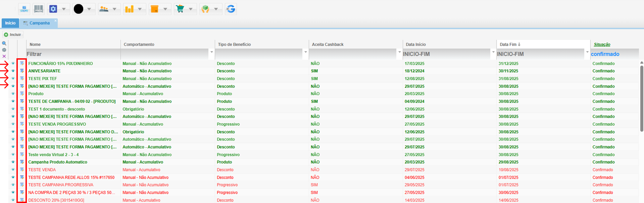Toggle eye icon on TESTE PIX TEF row

(x=13, y=79)
